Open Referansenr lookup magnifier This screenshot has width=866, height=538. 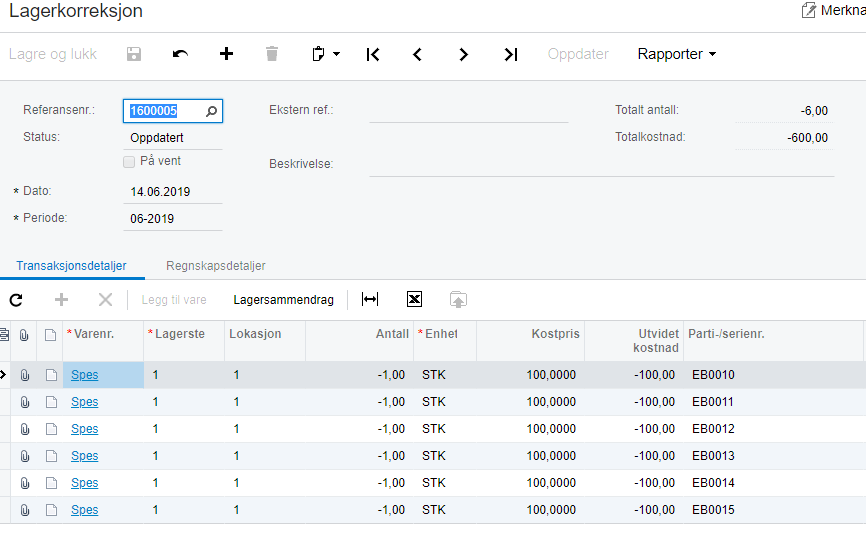tap(212, 111)
